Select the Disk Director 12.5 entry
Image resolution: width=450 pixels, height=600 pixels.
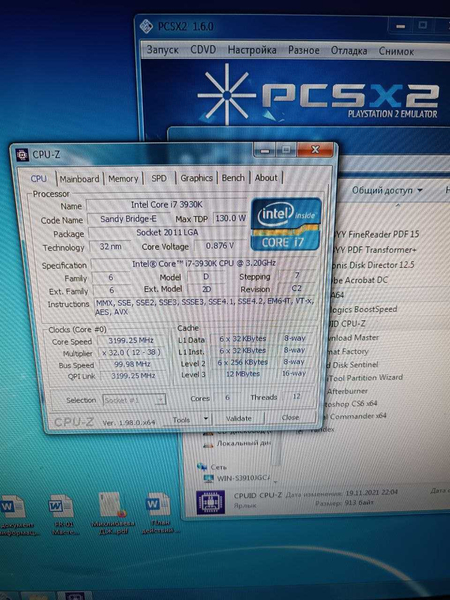point(373,265)
